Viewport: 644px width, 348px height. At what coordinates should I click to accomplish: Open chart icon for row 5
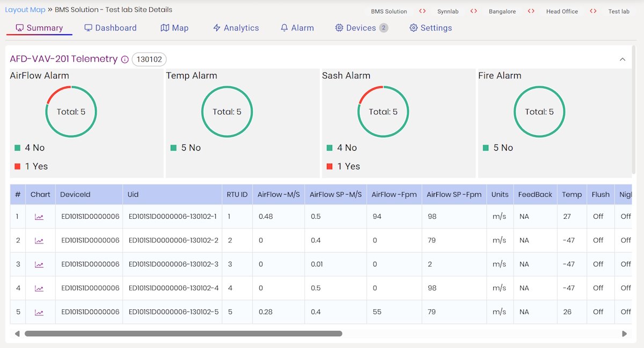point(39,312)
